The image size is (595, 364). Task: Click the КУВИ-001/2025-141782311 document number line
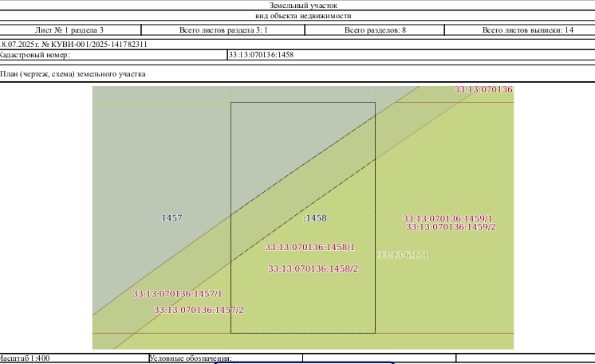(x=73, y=45)
